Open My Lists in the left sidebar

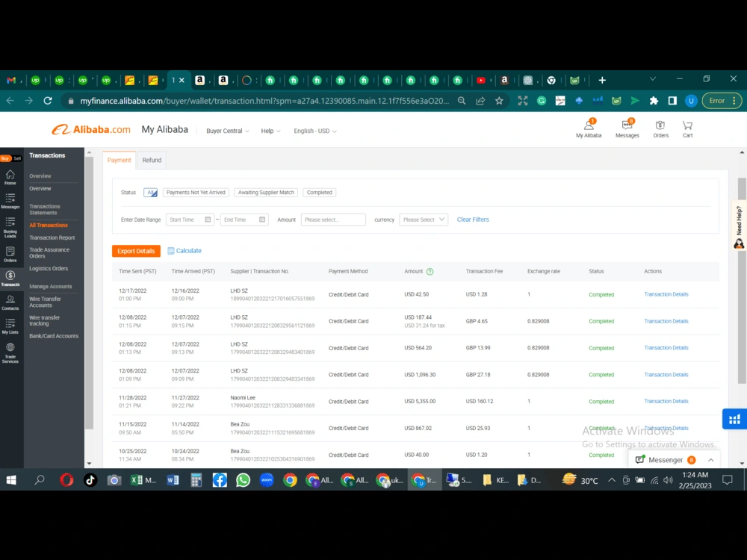(10, 326)
